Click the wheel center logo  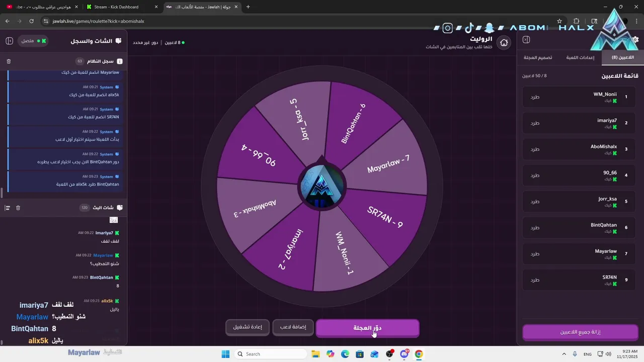[x=322, y=186]
